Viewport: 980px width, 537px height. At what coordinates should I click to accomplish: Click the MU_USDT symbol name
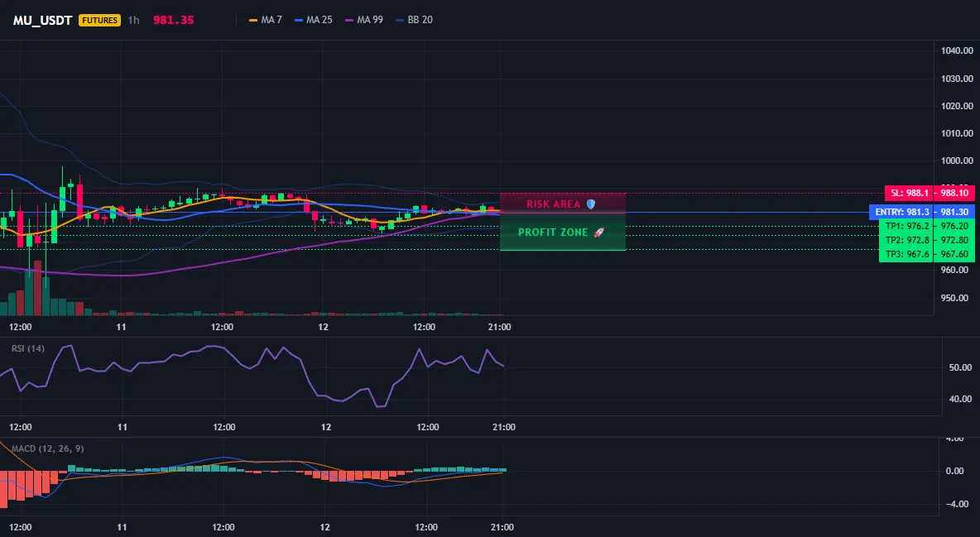[x=42, y=20]
